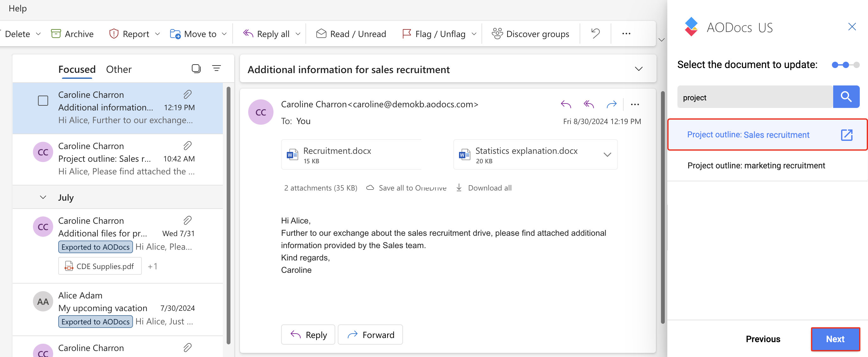Click the Previous button in AODocs

pyautogui.click(x=763, y=339)
